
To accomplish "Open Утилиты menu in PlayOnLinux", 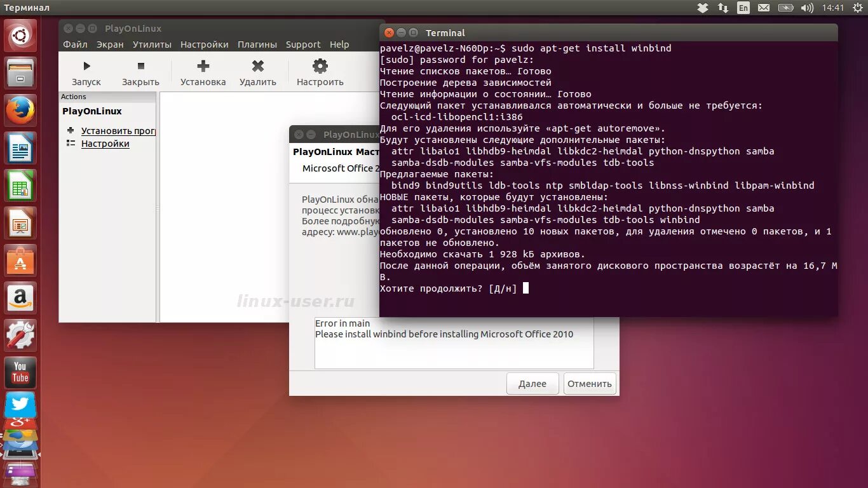I will [x=152, y=44].
